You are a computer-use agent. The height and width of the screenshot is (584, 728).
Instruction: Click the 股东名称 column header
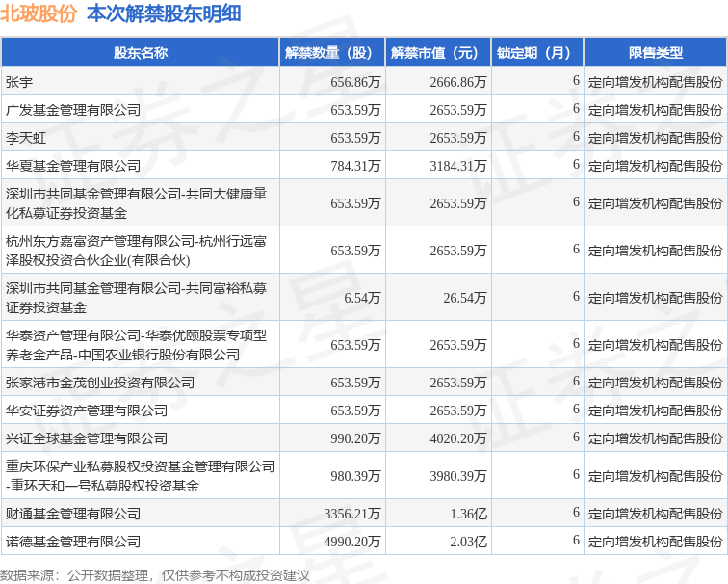(141, 53)
